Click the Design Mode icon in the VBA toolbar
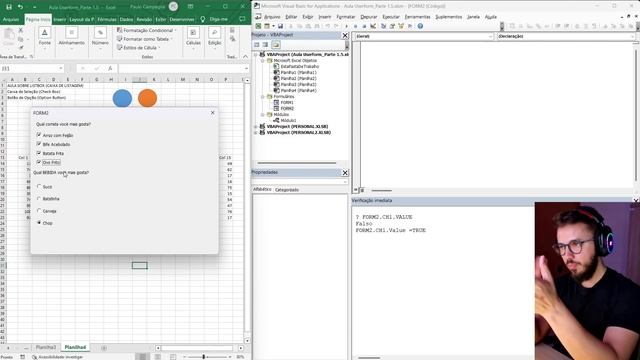Image resolution: width=640 pixels, height=360 pixels. click(x=373, y=26)
